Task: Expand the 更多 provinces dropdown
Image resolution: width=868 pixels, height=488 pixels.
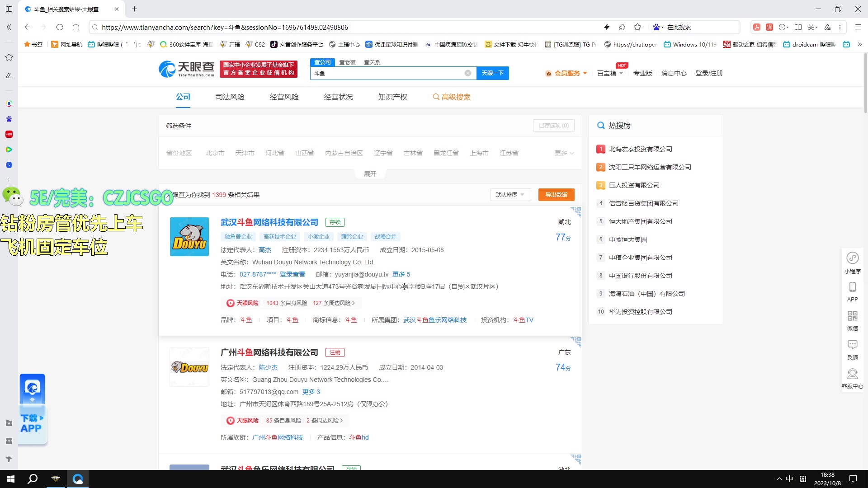Action: point(563,153)
